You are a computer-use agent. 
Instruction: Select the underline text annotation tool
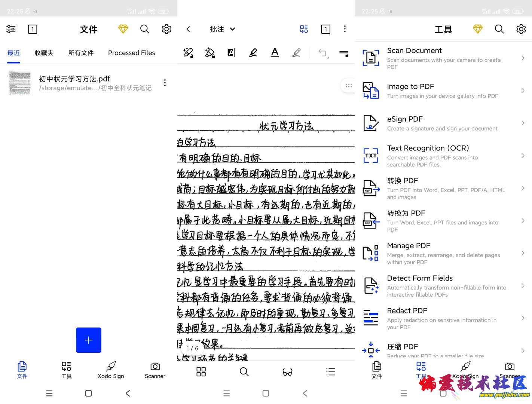[x=275, y=53]
